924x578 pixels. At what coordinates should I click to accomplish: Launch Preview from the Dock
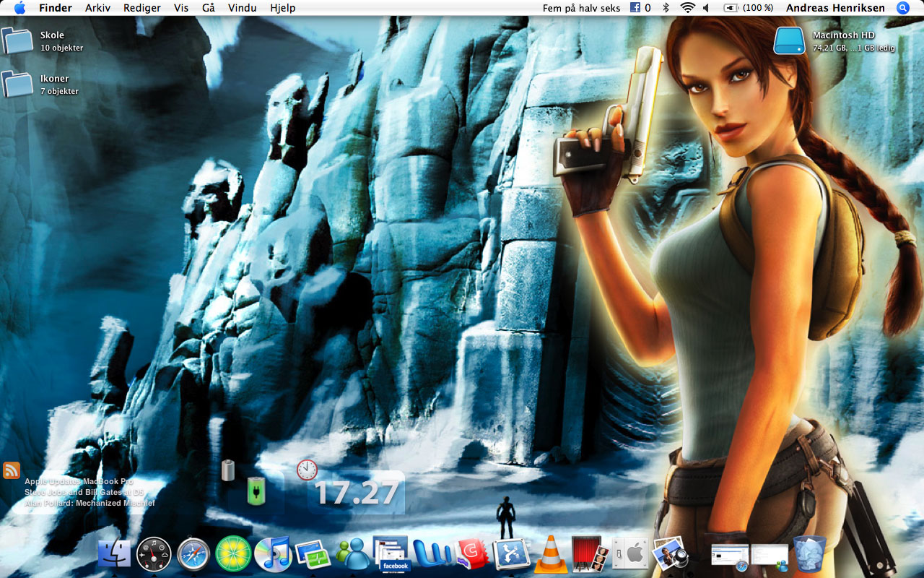tap(670, 554)
